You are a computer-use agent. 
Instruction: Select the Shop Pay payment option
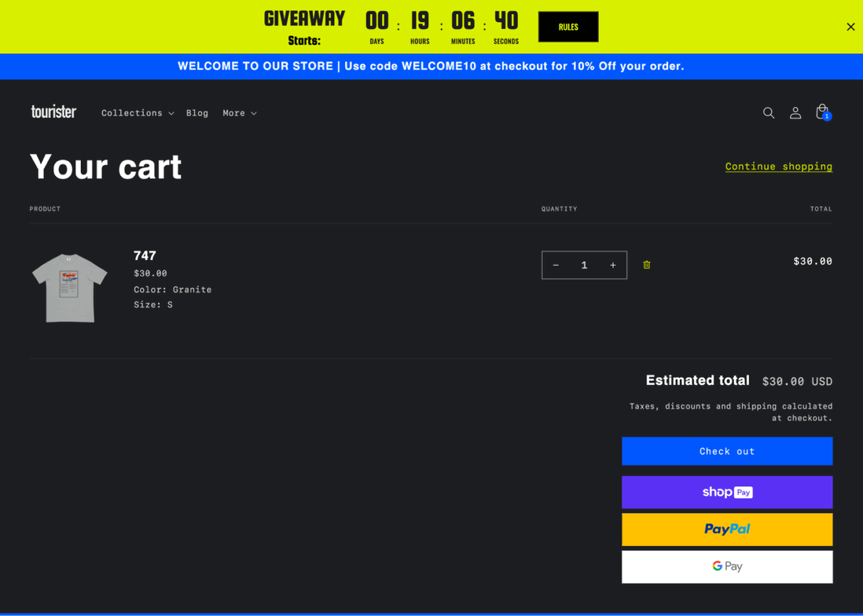click(x=727, y=492)
